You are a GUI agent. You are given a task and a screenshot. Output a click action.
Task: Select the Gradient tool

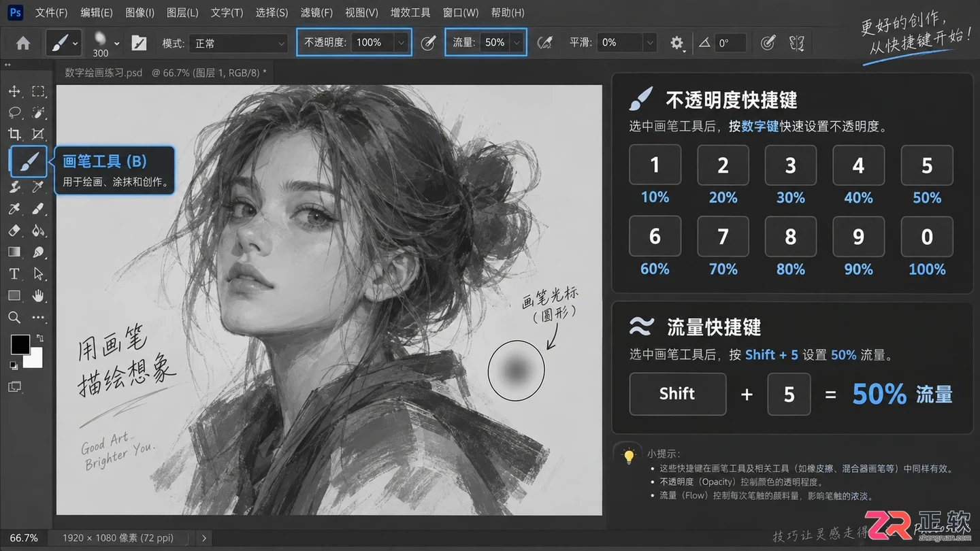click(x=14, y=252)
